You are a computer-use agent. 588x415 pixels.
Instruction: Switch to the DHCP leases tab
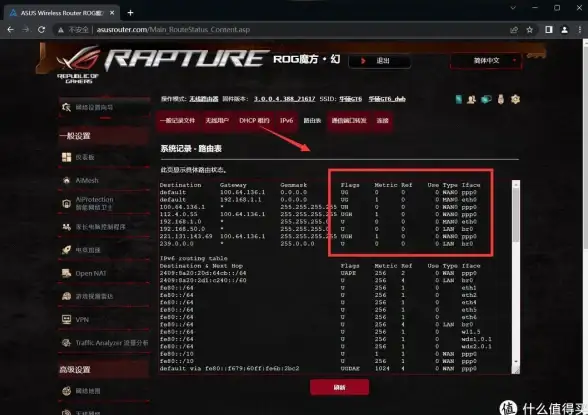[x=254, y=121]
